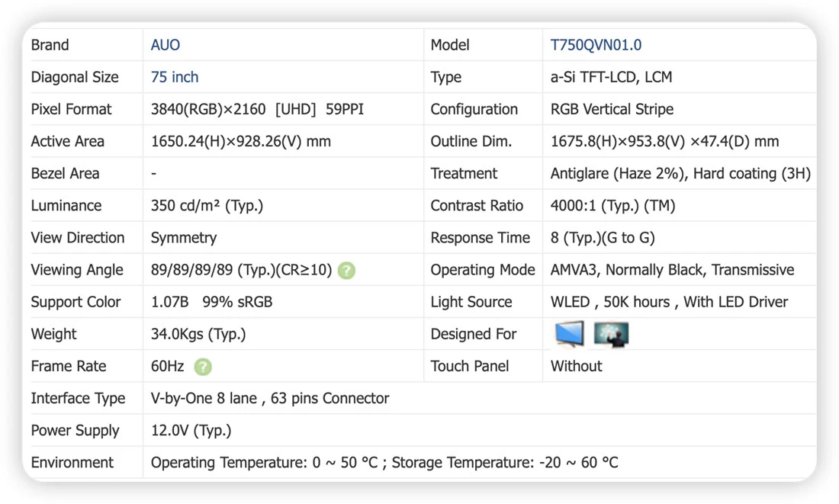Screen dimensions: 839x504
Task: Click the 12.0V (Typ.) power supply value
Action: [x=191, y=430]
